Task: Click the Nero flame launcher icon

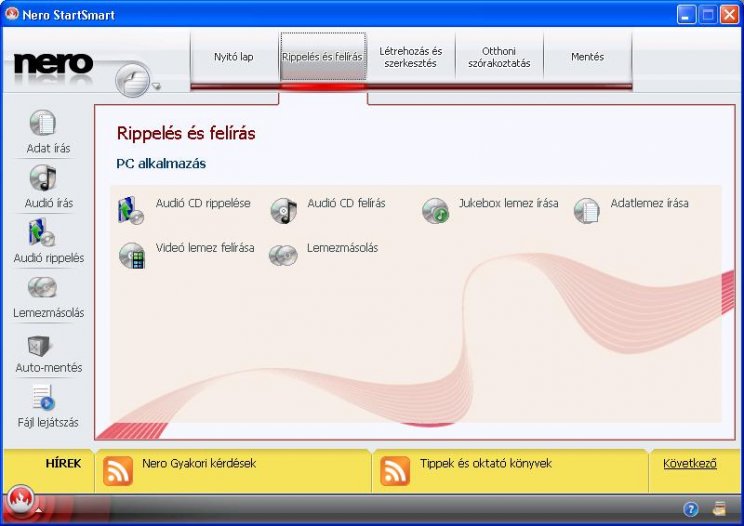Action: [20, 500]
